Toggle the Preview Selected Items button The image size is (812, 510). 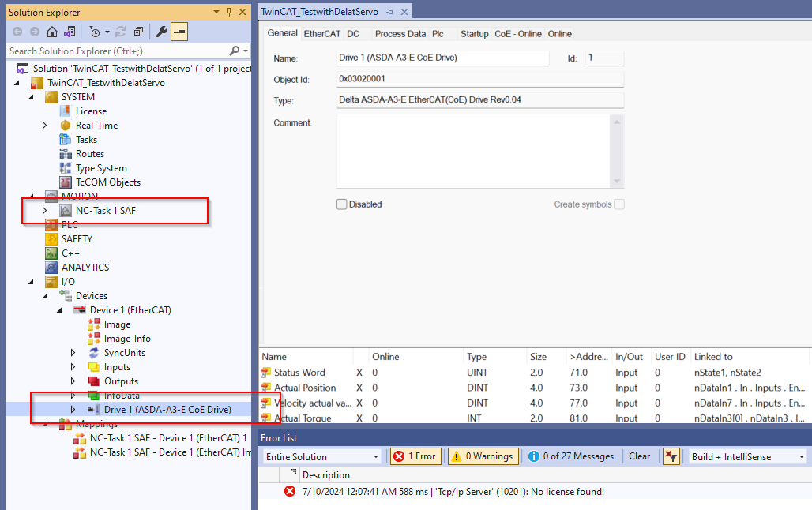coord(179,32)
